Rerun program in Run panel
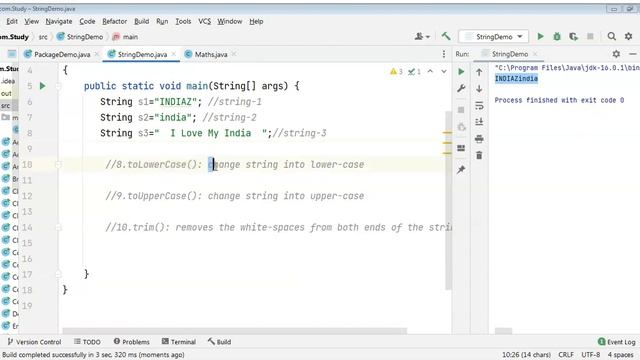Screen dimensions: 640x360 461,72
